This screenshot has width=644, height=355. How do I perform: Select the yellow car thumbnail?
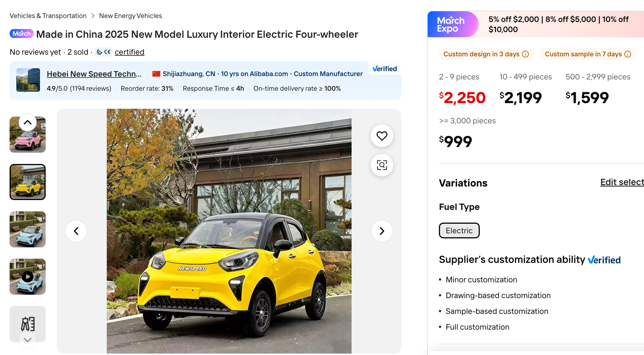click(28, 182)
